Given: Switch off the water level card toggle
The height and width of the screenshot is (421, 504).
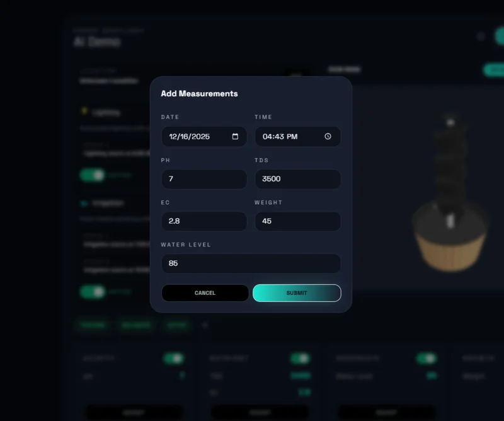Looking at the screenshot, I should pos(427,357).
